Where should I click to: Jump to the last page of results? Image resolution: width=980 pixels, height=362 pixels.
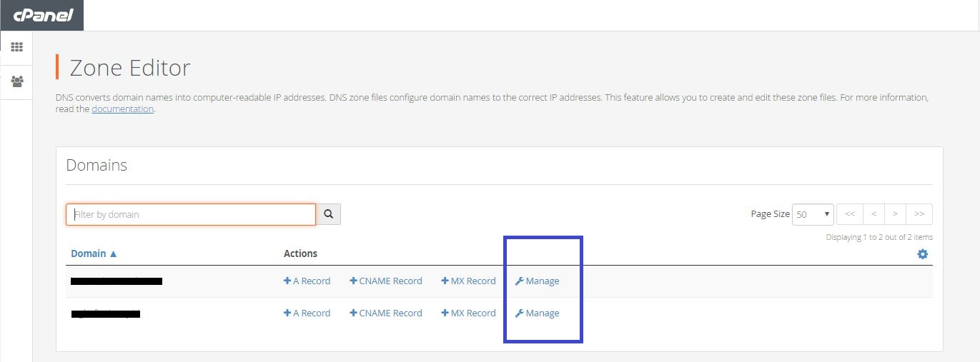919,214
